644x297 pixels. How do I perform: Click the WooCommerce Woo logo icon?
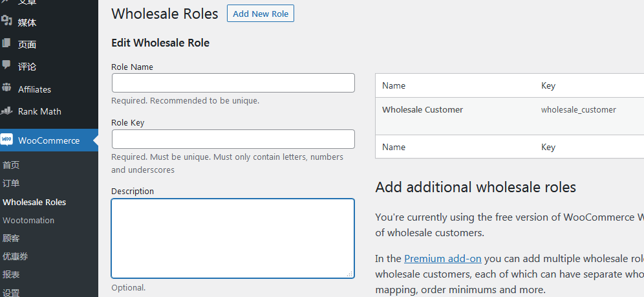(x=6, y=140)
